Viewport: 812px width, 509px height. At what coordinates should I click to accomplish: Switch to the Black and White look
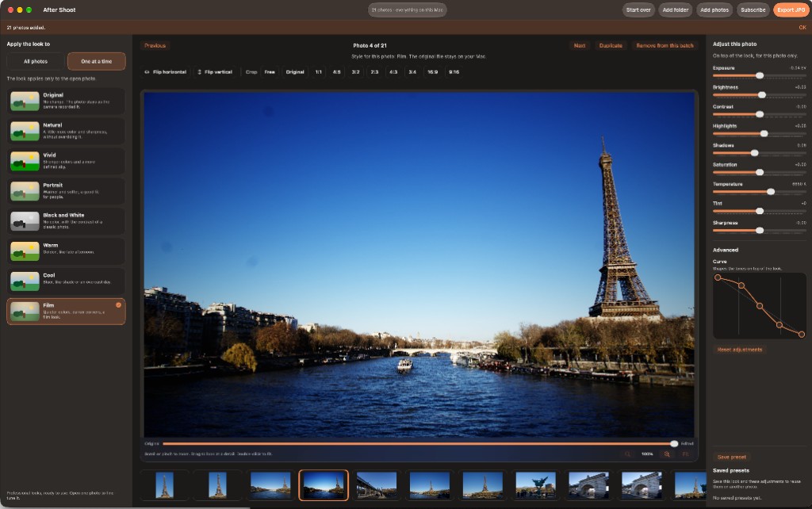[66, 221]
